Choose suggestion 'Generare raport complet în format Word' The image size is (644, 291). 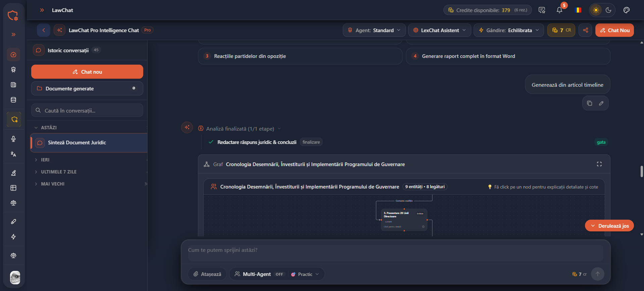click(x=508, y=56)
